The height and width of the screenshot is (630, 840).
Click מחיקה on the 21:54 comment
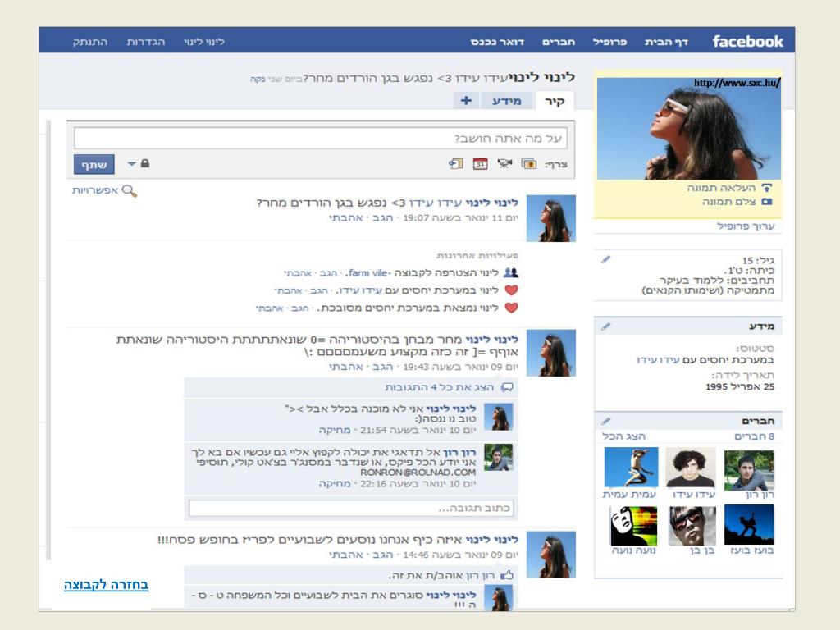pos(335,430)
